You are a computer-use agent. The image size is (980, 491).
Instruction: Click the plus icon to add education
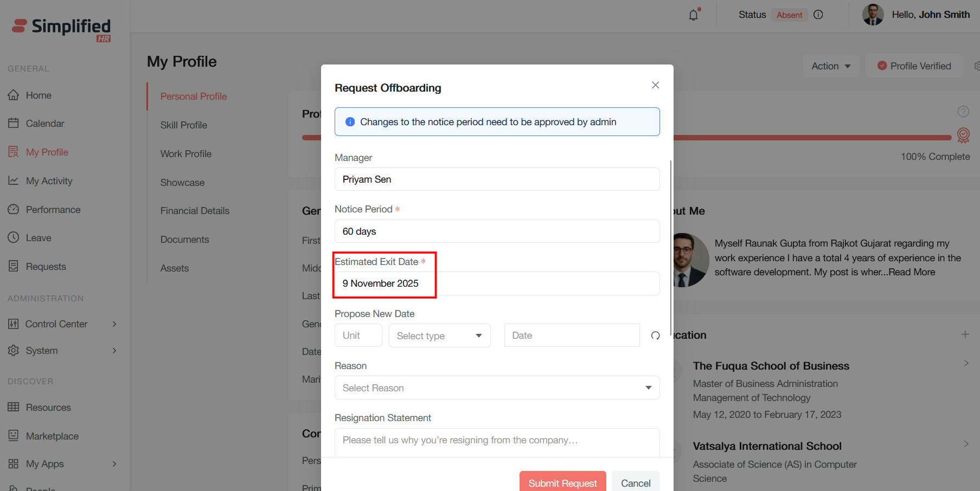965,334
